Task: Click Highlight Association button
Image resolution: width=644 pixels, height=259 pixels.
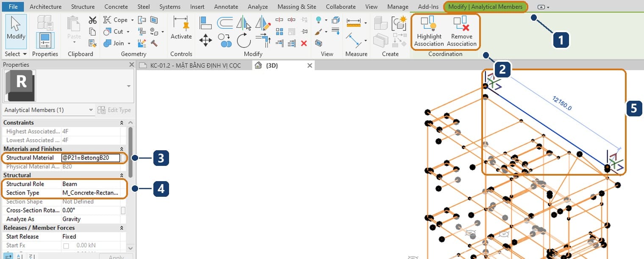Action: pos(429,31)
